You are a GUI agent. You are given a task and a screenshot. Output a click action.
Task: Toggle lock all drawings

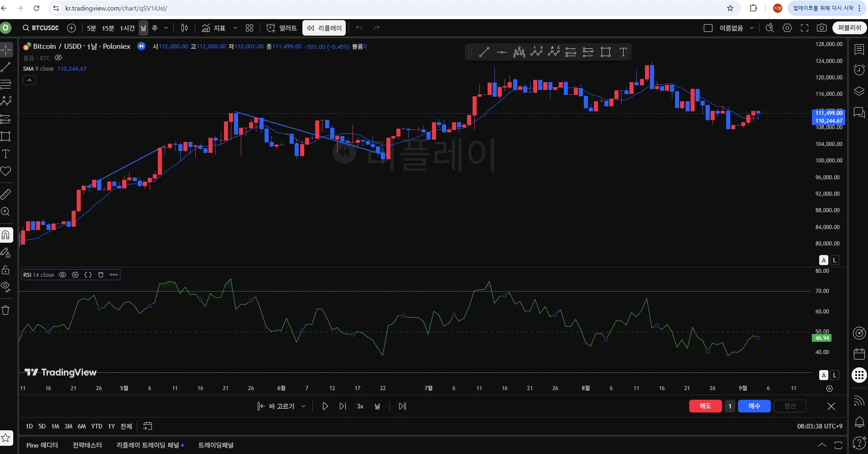6,270
